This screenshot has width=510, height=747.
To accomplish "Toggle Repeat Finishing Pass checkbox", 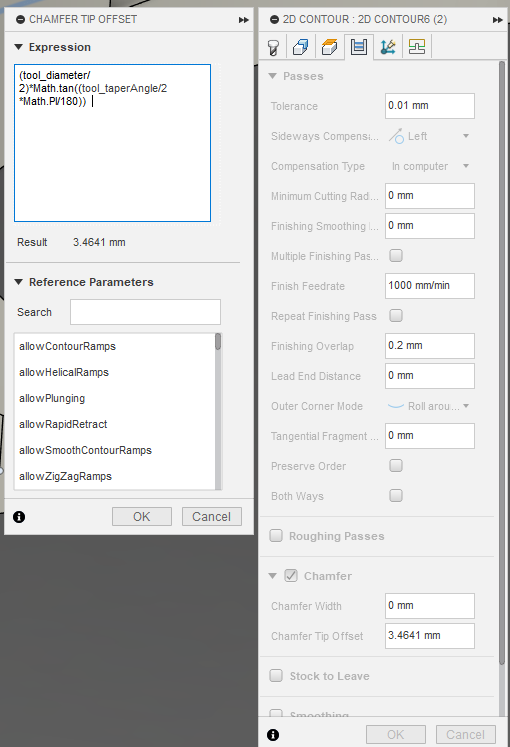I will coord(396,316).
